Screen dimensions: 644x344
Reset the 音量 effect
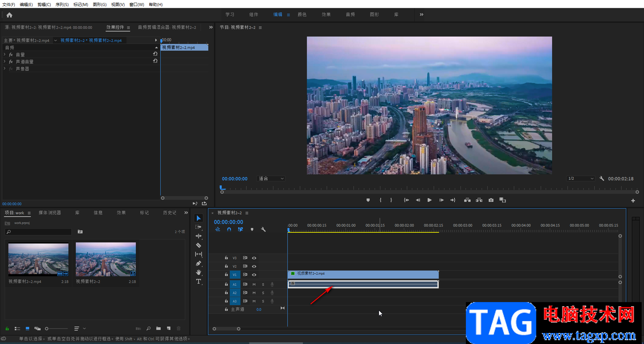point(155,54)
